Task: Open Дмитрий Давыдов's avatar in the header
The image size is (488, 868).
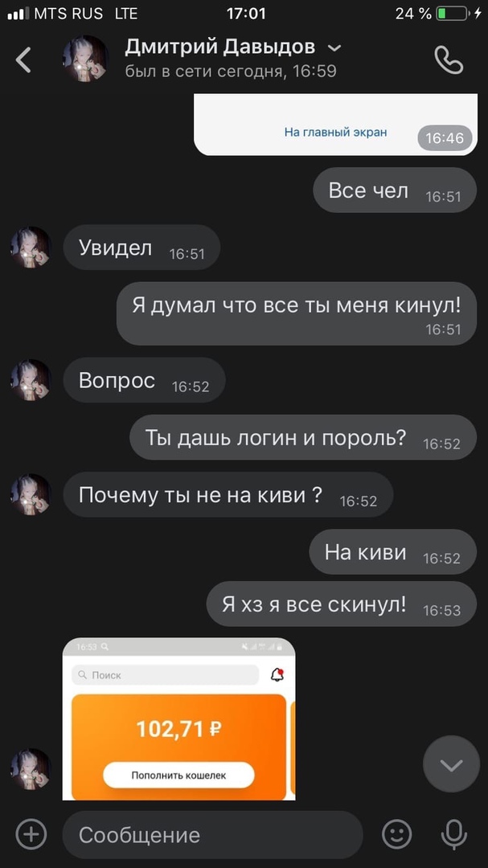Action: coord(85,59)
